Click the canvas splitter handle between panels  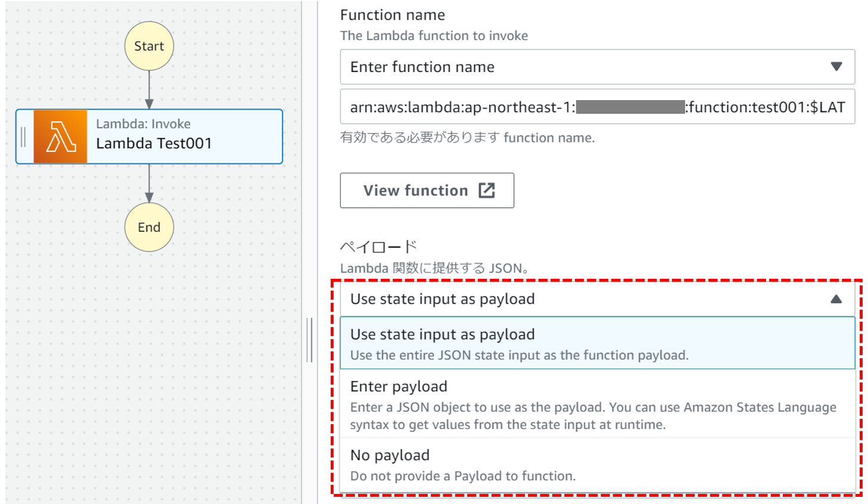coord(309,340)
